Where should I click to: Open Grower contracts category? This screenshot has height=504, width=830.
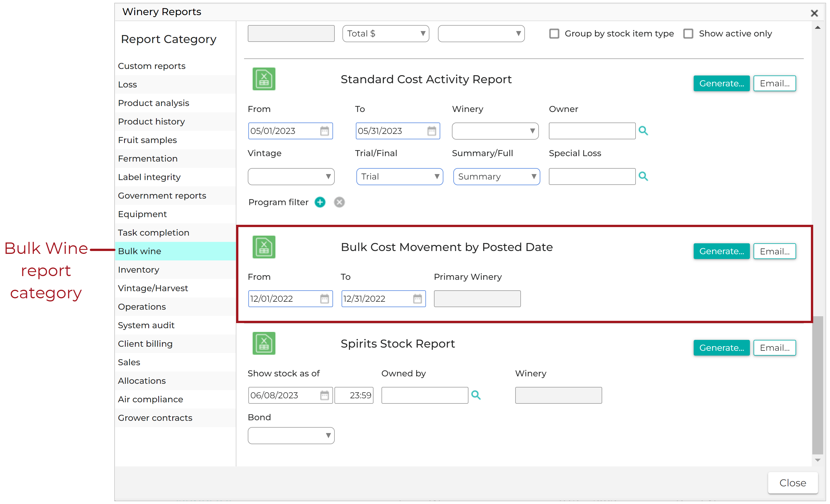click(175, 418)
